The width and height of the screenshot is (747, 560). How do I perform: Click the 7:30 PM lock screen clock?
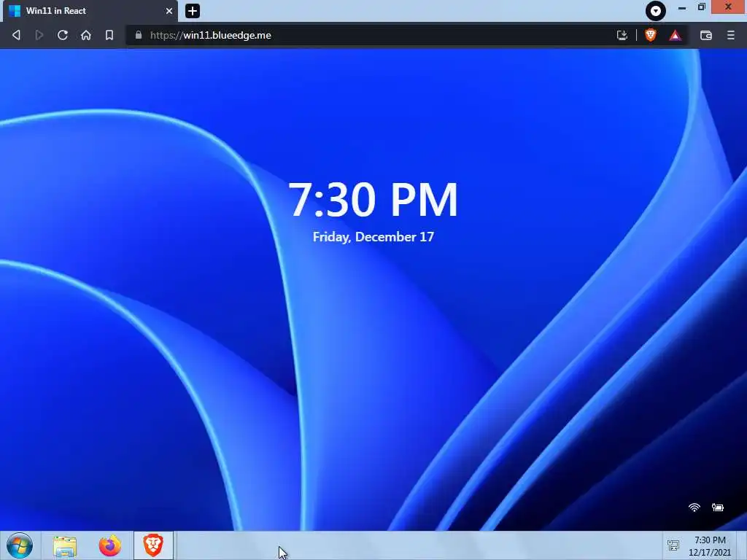point(373,200)
